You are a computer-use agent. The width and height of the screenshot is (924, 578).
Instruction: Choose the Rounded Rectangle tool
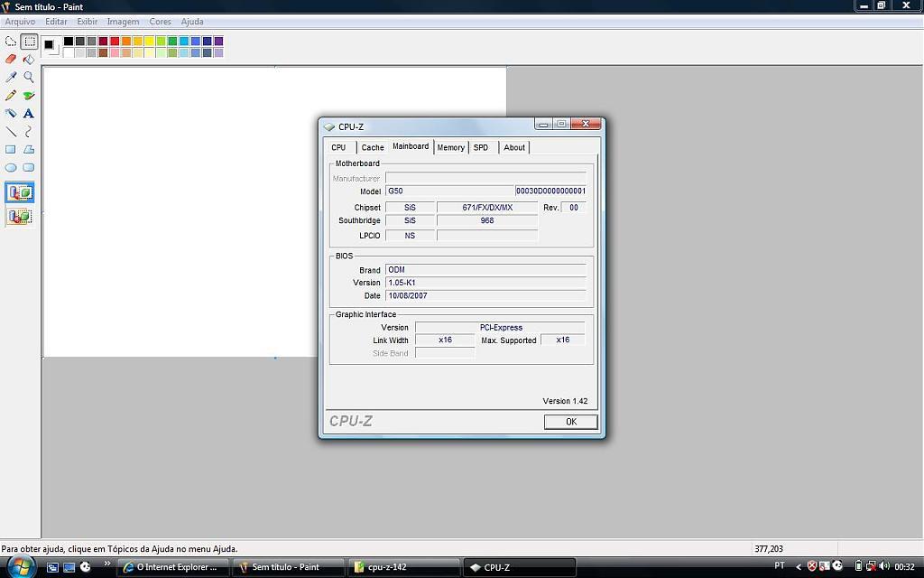[29, 167]
